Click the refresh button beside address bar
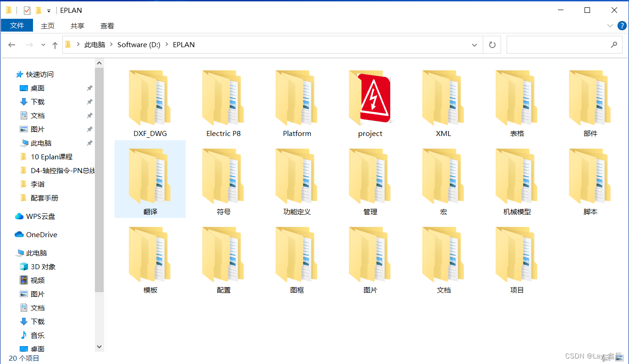This screenshot has height=364, width=629. 492,45
